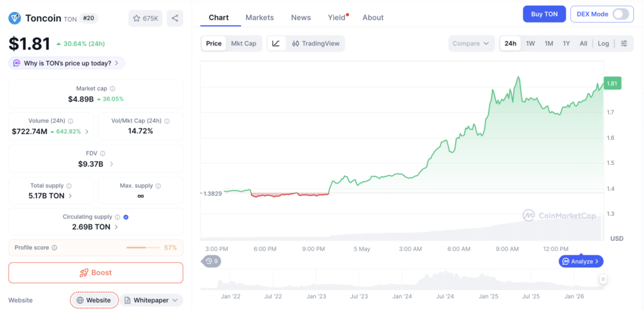Add Toncoin to watchlist star 675K
The image size is (644, 310).
(x=145, y=18)
